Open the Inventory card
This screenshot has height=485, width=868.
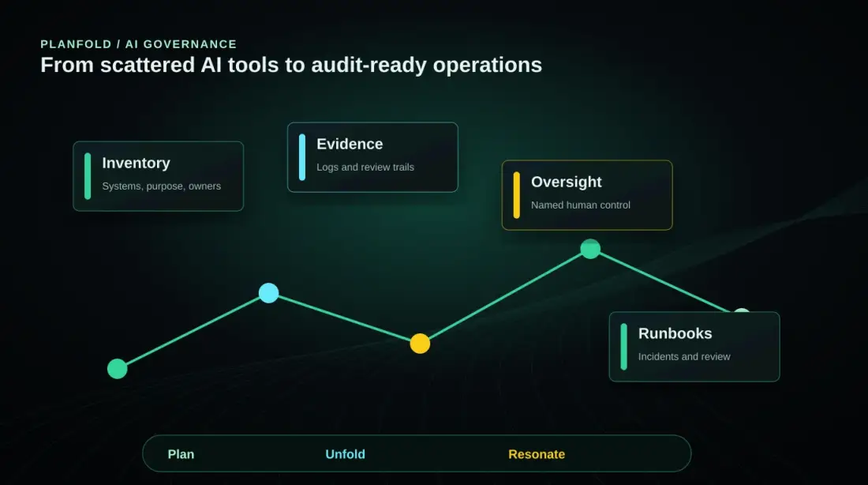point(159,176)
